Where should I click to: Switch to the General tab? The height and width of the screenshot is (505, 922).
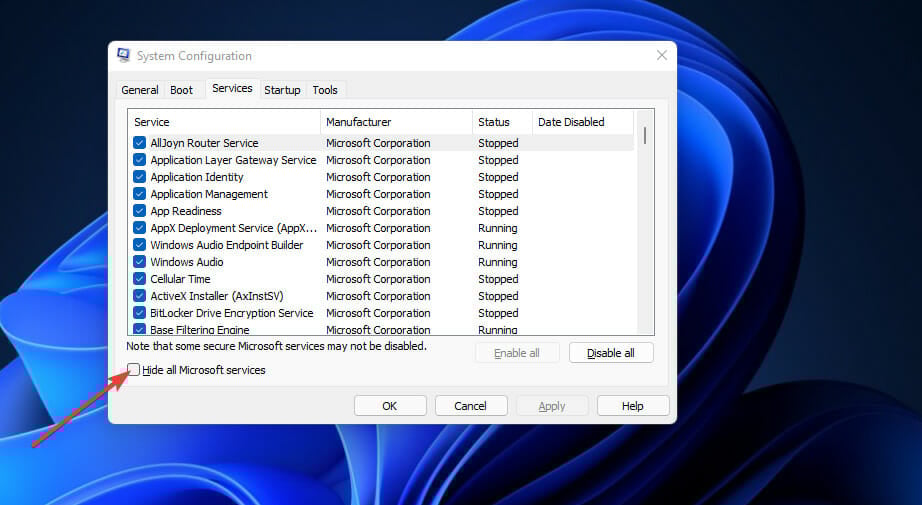(139, 90)
